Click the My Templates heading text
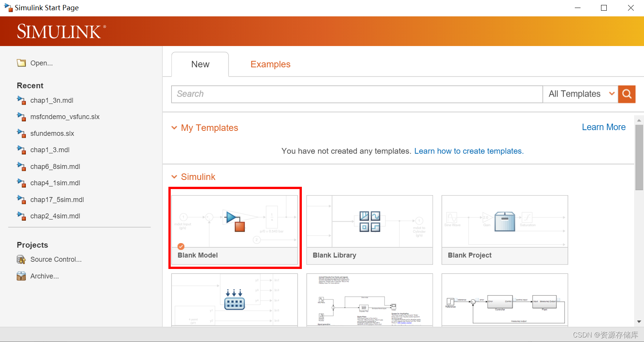 point(209,128)
